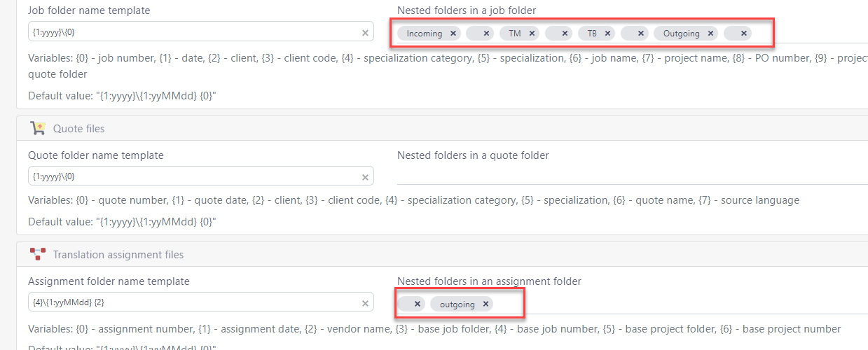Click the Nested folders in an assignment folder label
The width and height of the screenshot is (868, 350).
(489, 281)
